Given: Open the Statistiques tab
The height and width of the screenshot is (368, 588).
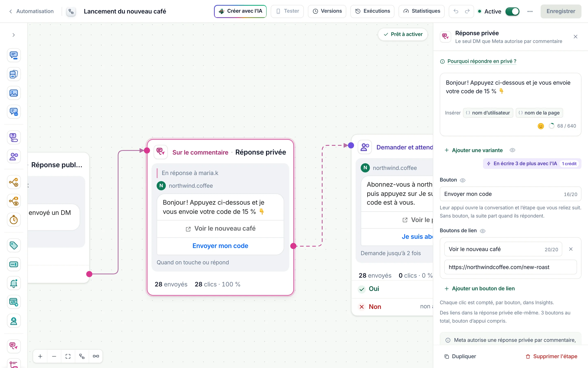Looking at the screenshot, I should [422, 11].
